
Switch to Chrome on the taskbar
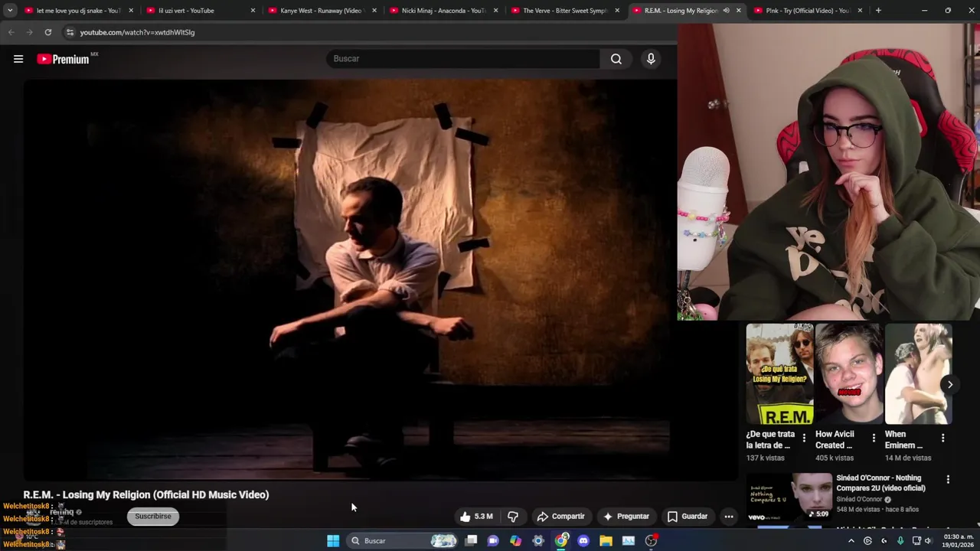click(561, 541)
